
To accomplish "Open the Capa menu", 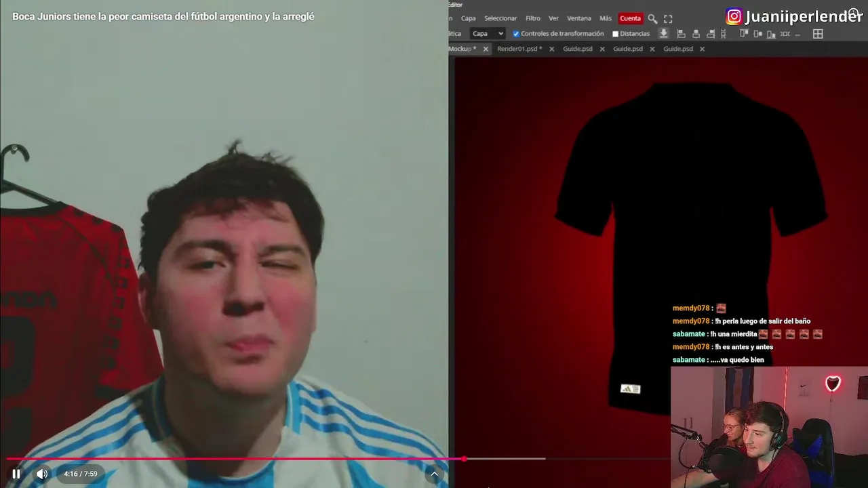I will (469, 18).
